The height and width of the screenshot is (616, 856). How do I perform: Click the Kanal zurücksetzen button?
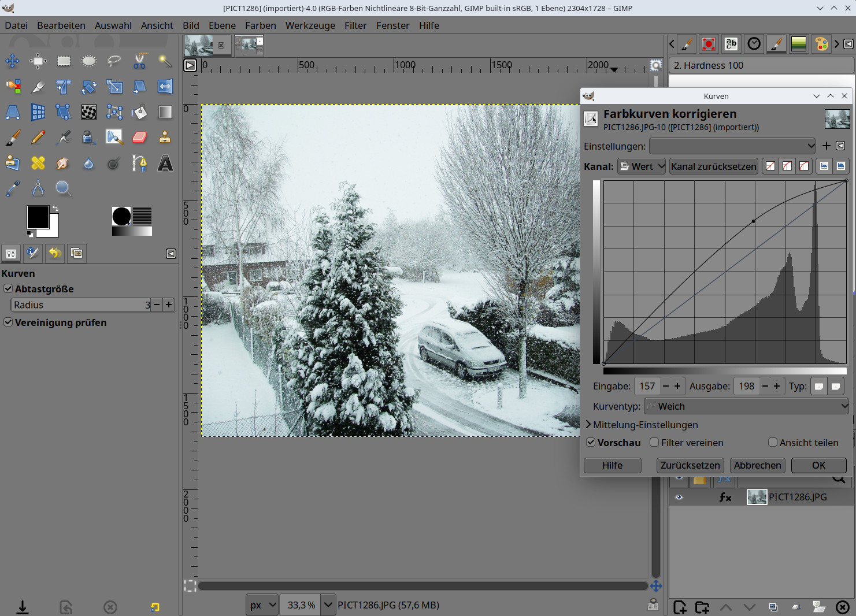(x=713, y=166)
